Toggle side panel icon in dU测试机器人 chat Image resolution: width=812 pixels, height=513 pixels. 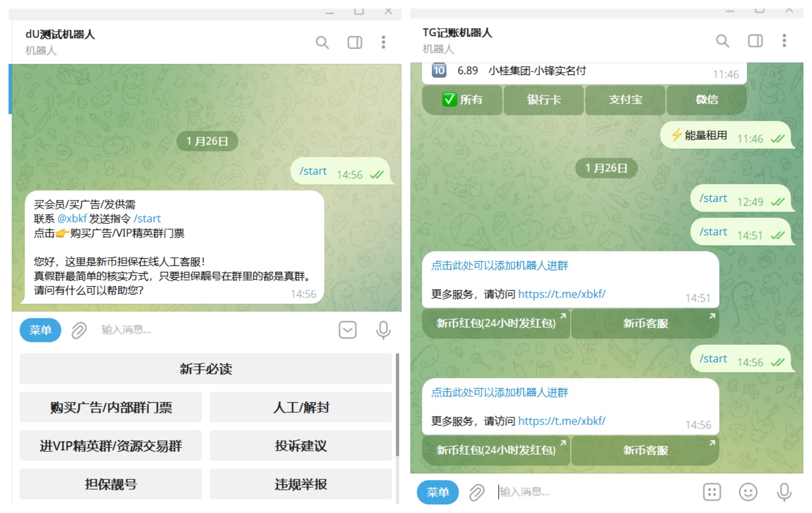tap(355, 43)
